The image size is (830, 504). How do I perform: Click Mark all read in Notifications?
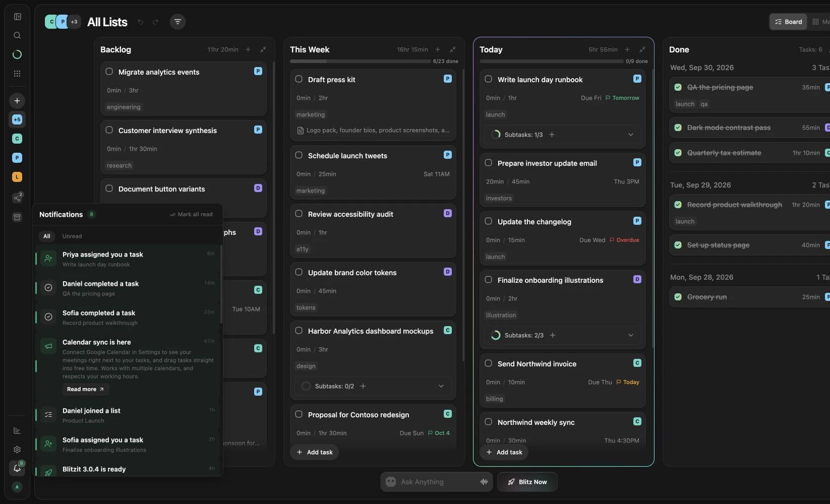coord(191,214)
